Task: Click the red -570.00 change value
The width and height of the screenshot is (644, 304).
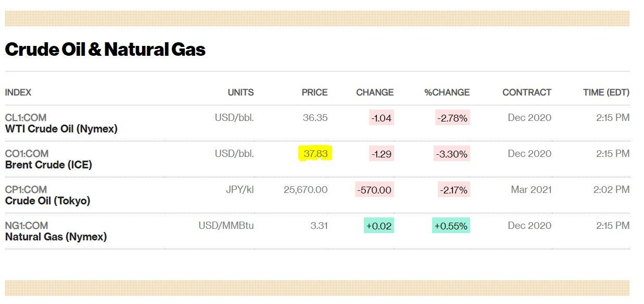Action: [x=374, y=190]
